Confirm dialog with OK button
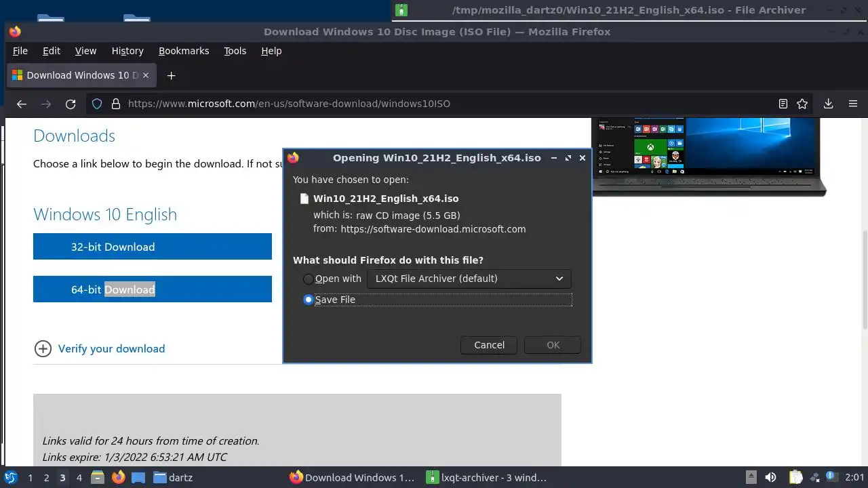This screenshot has width=868, height=488. [553, 345]
